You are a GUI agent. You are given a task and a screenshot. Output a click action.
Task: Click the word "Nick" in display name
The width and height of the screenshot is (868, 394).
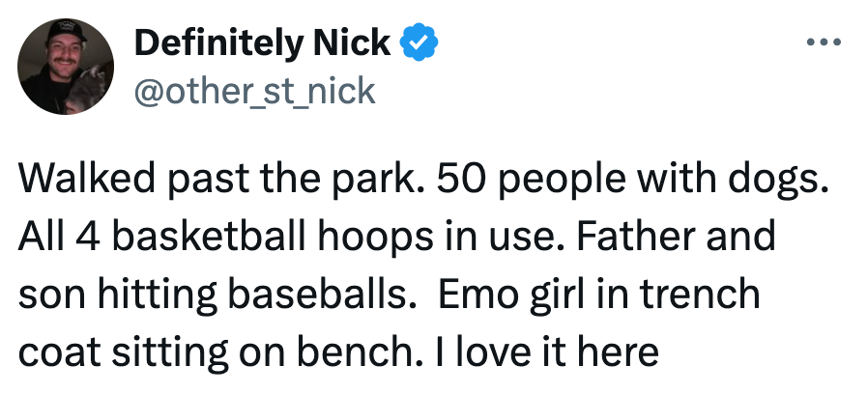tap(352, 42)
